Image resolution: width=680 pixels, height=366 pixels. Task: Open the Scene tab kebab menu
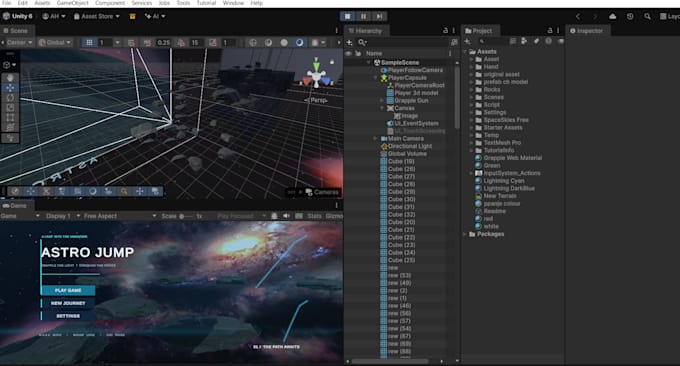pyautogui.click(x=337, y=31)
